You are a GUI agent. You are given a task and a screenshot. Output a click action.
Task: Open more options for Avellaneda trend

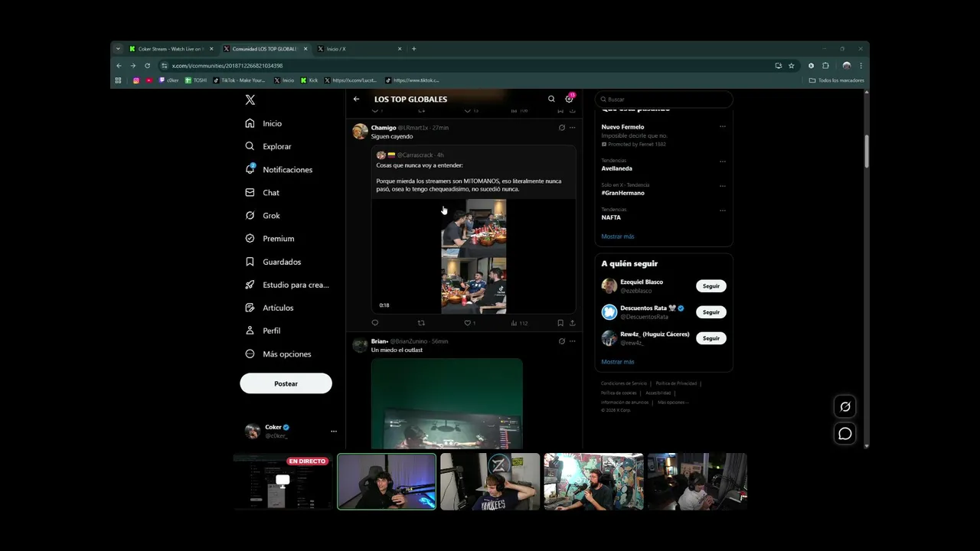click(x=722, y=161)
